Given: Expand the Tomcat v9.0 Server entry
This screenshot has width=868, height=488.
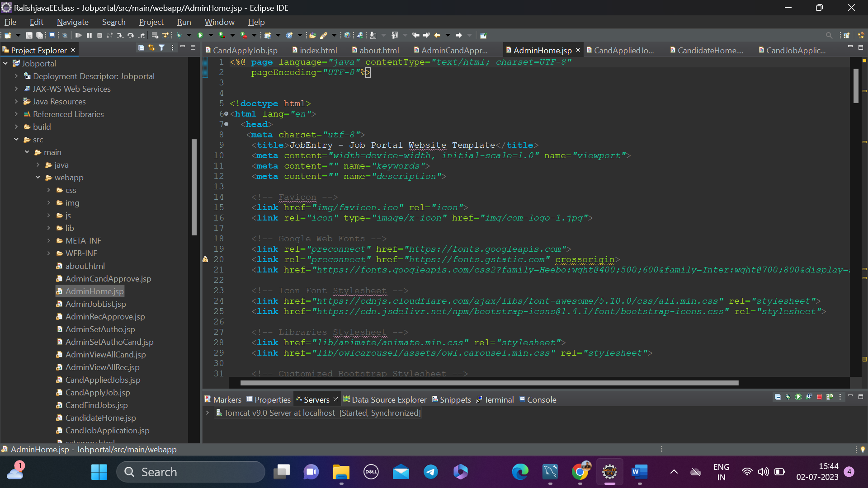Looking at the screenshot, I should [x=207, y=413].
